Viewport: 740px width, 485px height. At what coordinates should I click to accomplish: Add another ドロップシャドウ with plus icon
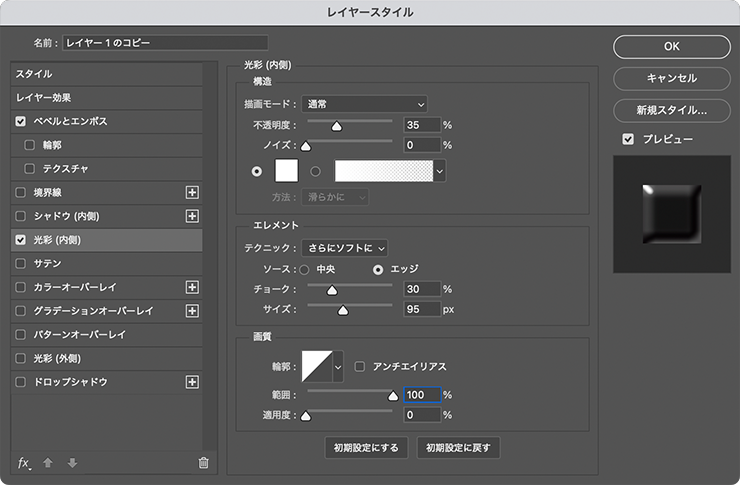pyautogui.click(x=193, y=382)
